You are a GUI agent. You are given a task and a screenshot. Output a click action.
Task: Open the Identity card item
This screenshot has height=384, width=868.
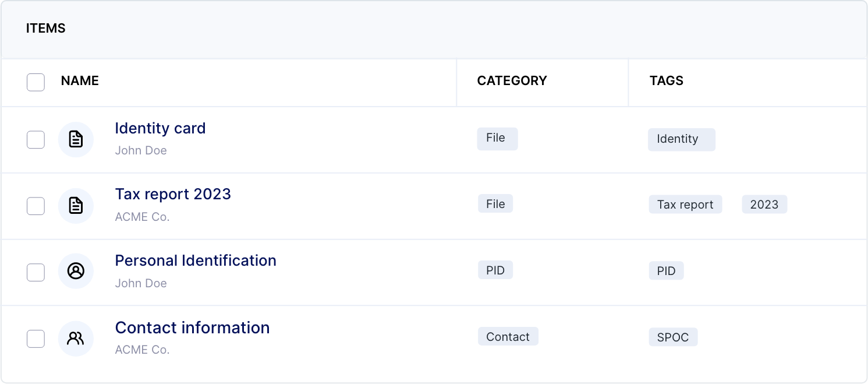(160, 128)
